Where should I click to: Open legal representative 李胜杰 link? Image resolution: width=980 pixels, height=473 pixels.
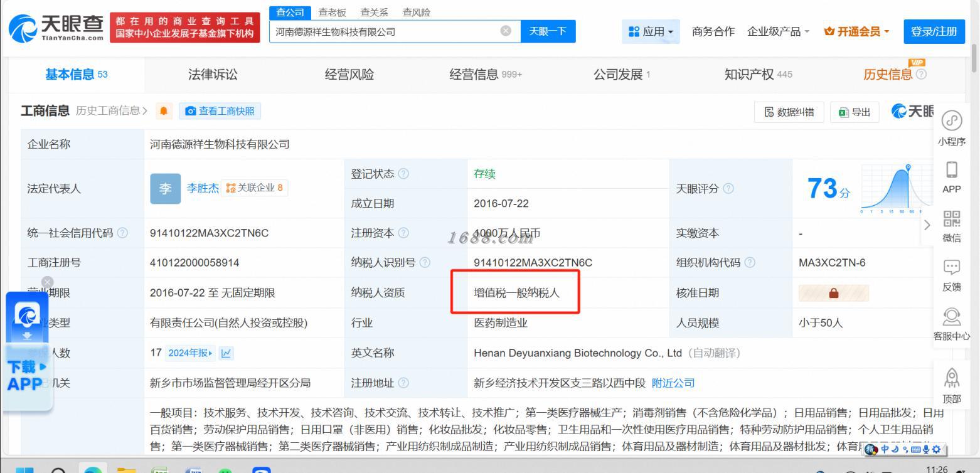203,188
